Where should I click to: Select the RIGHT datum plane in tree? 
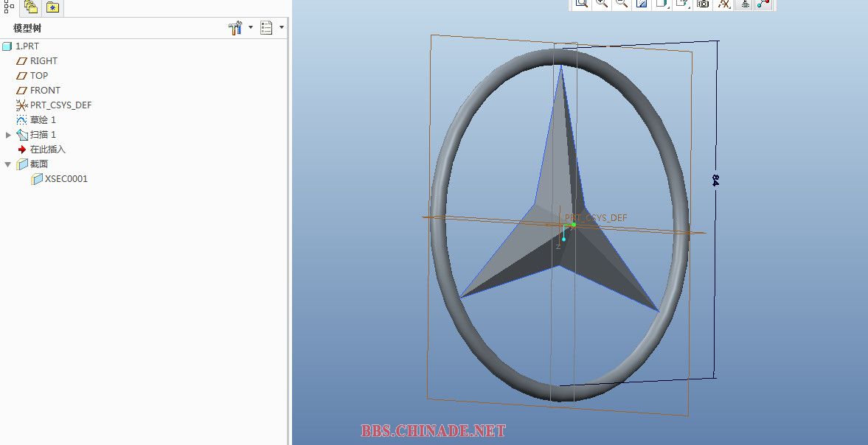[37, 61]
